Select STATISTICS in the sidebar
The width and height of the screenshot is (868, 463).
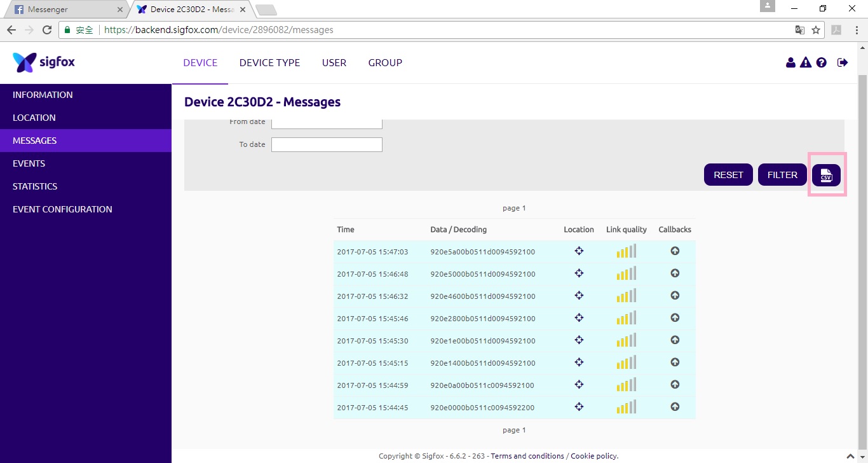(35, 186)
